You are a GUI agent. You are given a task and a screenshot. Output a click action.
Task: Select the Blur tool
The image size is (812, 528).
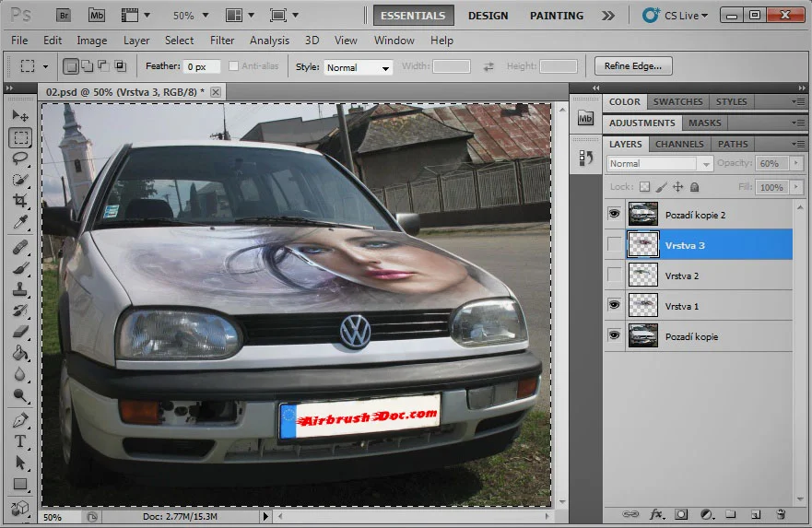point(20,374)
